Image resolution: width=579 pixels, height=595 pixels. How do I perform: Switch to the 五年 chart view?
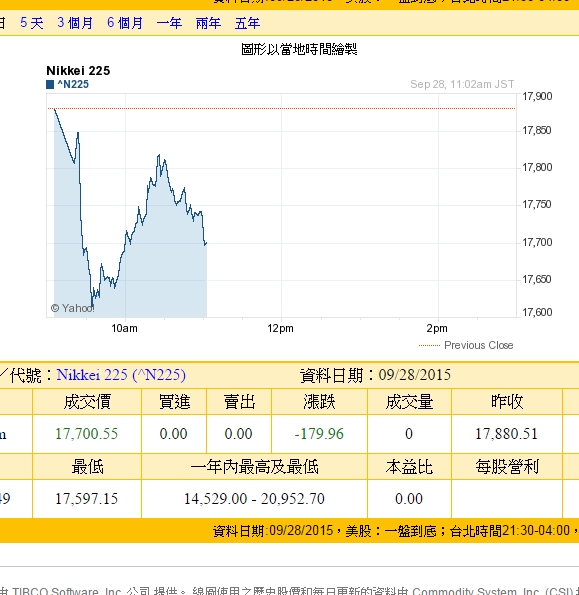point(247,23)
